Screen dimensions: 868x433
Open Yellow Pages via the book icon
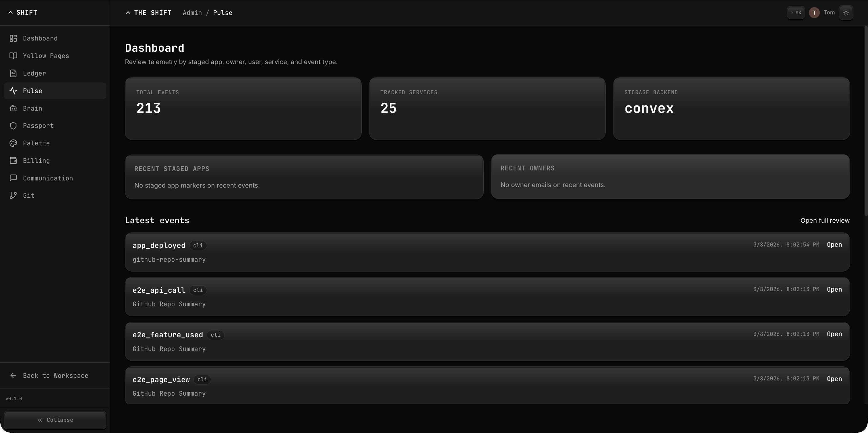pos(13,56)
